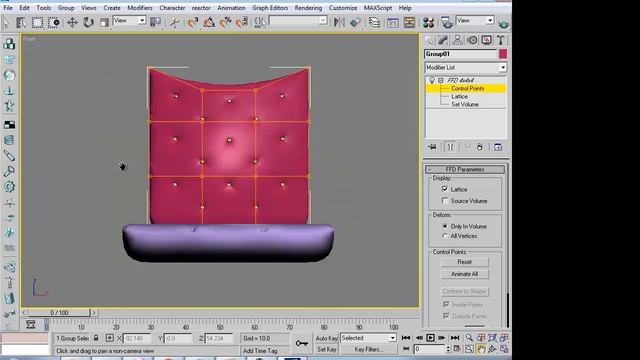Click Play Animation button
The image size is (640, 360).
(x=430, y=338)
